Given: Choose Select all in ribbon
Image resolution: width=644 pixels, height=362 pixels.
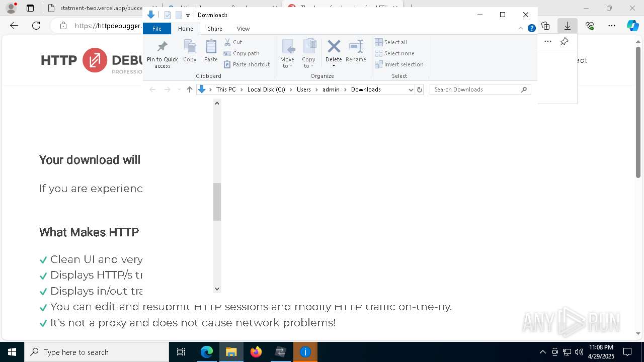Looking at the screenshot, I should click(391, 42).
